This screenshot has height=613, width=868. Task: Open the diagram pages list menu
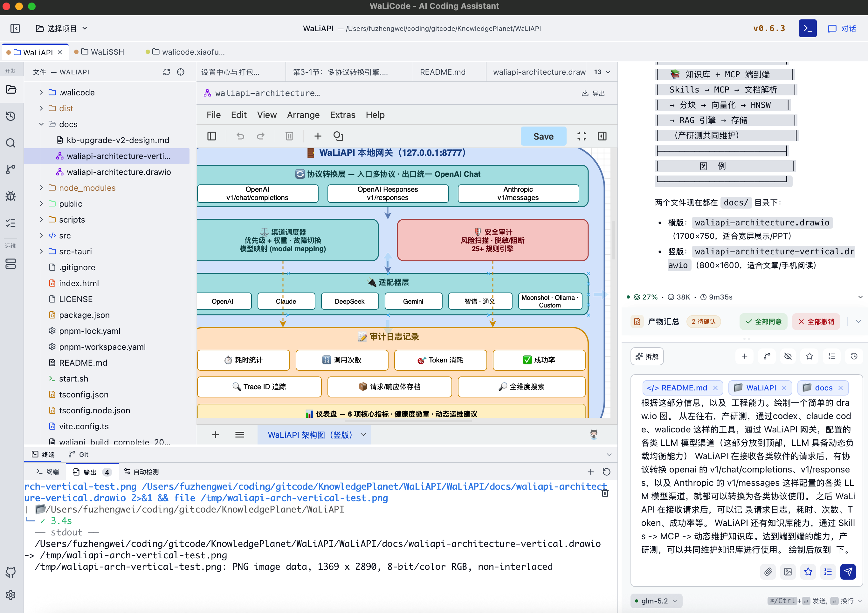tap(240, 435)
